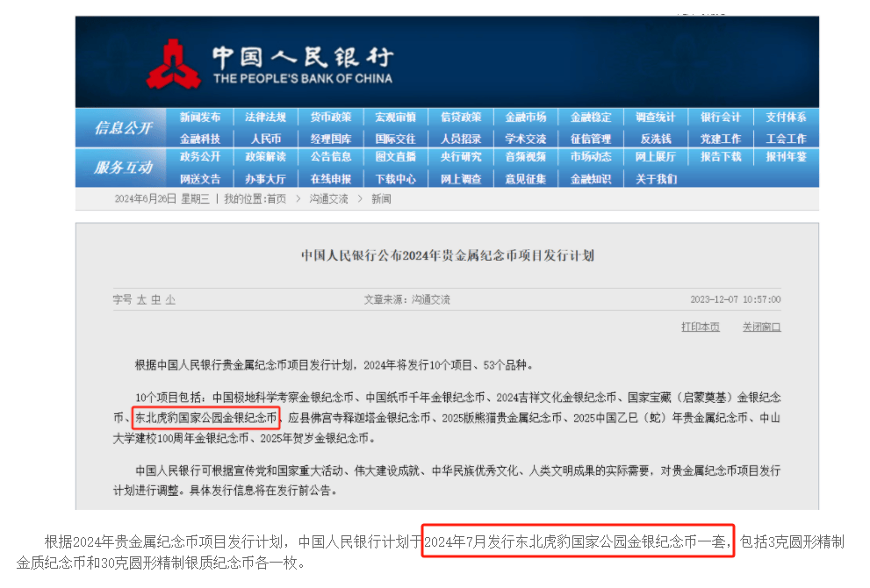
Task: Open the 在线申报 online filing link
Action: pos(331,179)
